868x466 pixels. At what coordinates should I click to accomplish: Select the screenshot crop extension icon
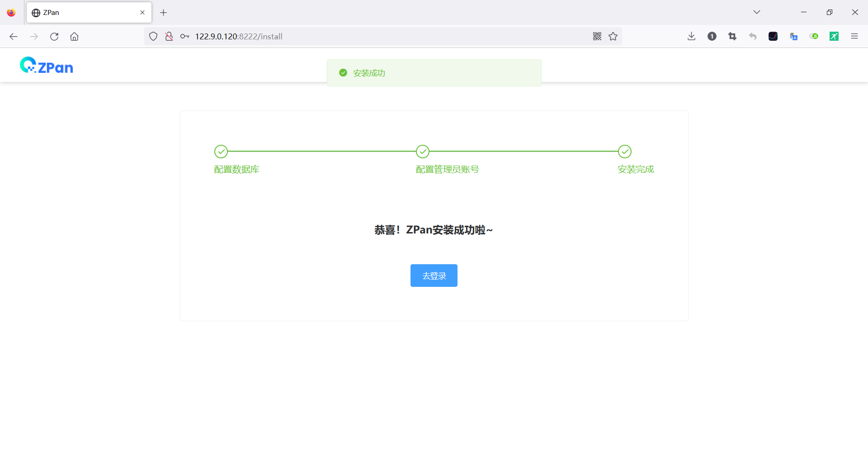(x=732, y=36)
